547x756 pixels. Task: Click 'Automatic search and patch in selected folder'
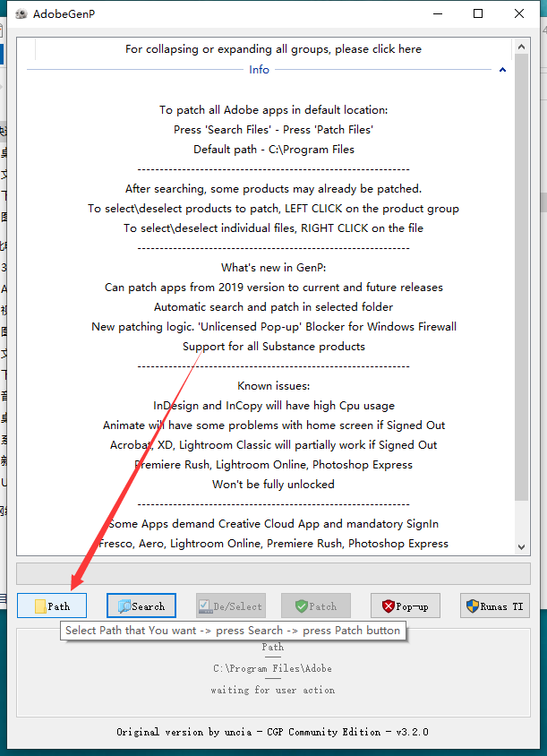[x=273, y=306]
